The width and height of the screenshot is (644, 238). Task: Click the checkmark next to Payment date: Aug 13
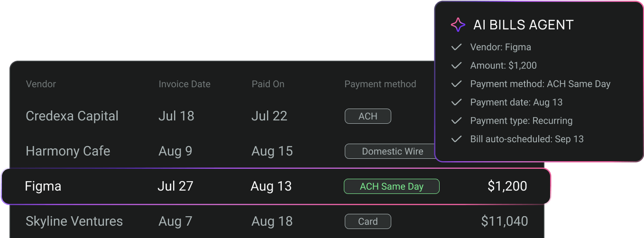pos(456,102)
